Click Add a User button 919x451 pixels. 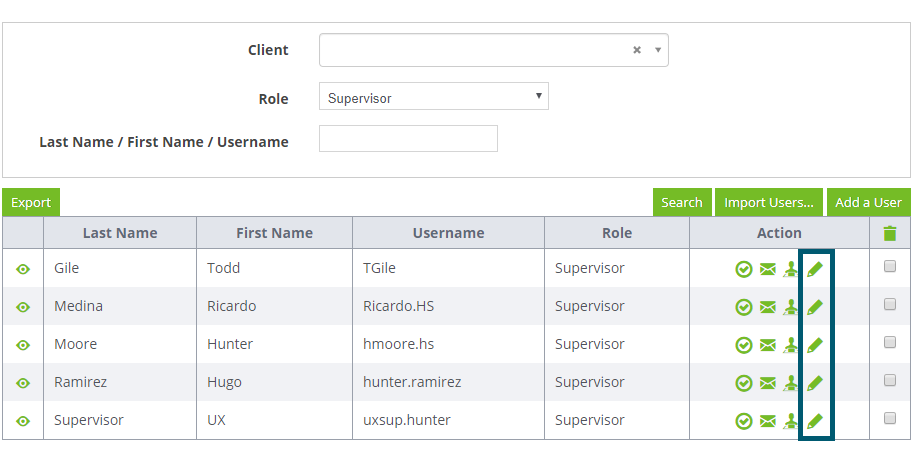click(x=869, y=202)
